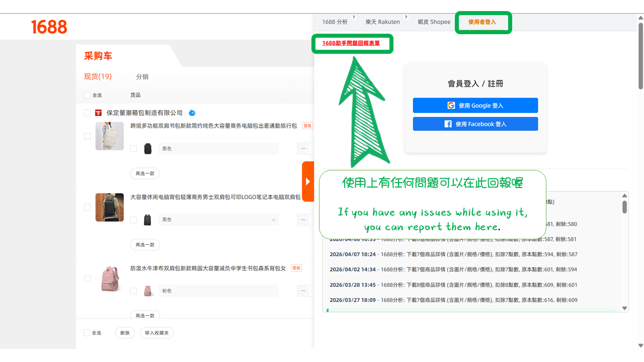Open the beige backpack product thumbnail
The height and width of the screenshot is (362, 644).
tap(110, 136)
